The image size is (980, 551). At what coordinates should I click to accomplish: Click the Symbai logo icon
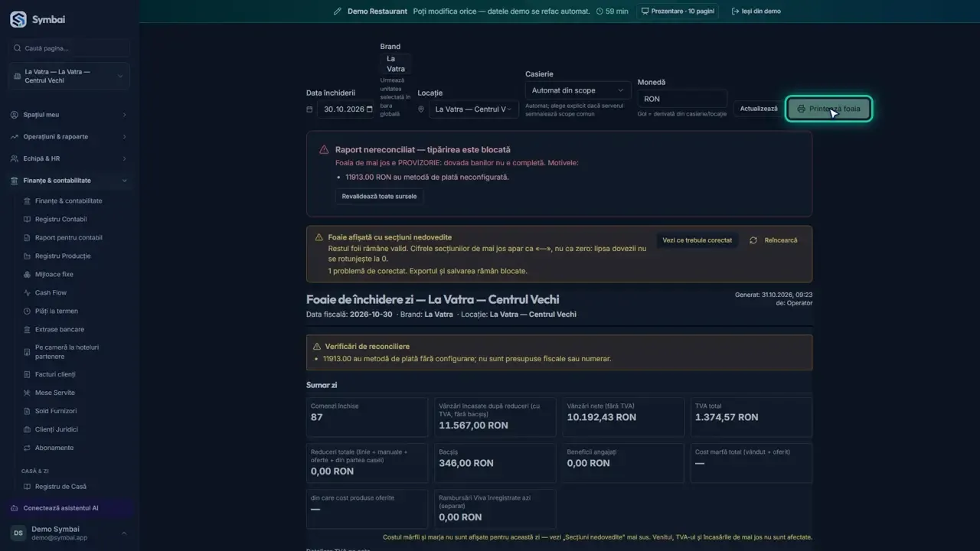18,20
